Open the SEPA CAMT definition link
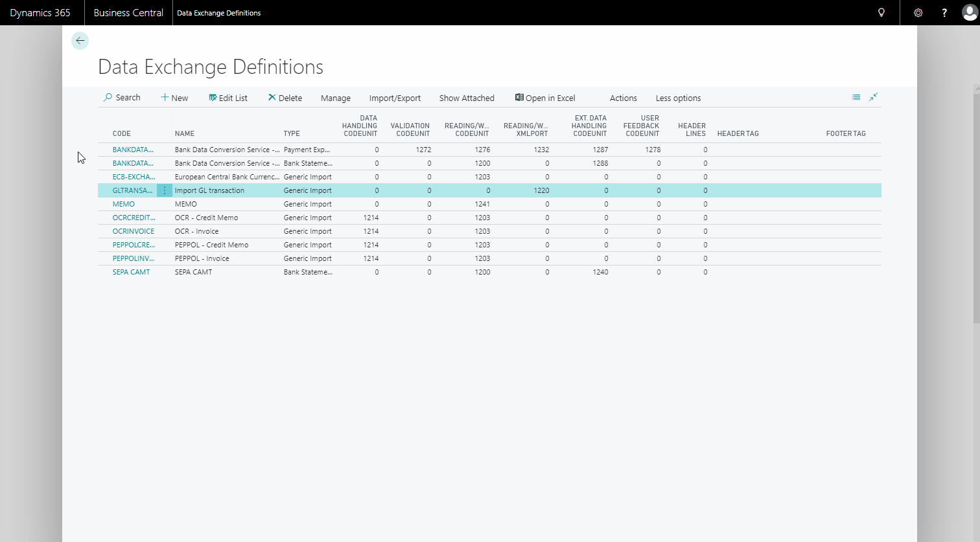This screenshot has width=980, height=542. [131, 271]
